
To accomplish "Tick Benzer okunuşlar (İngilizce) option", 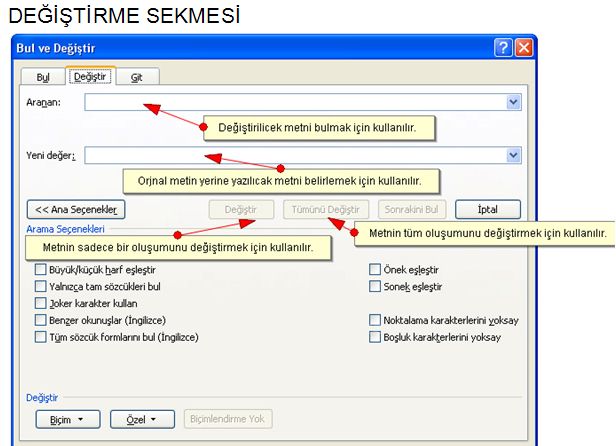I will pos(40,320).
